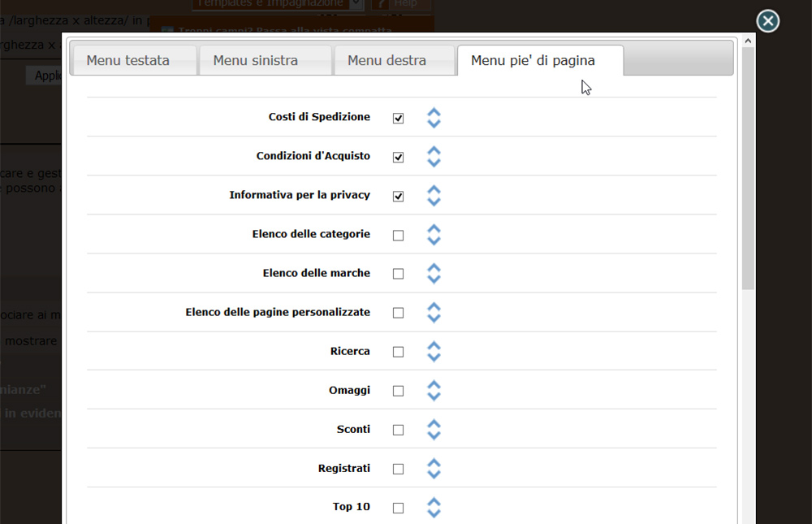
Task: Check the Top 10 checkbox
Action: [398, 508]
